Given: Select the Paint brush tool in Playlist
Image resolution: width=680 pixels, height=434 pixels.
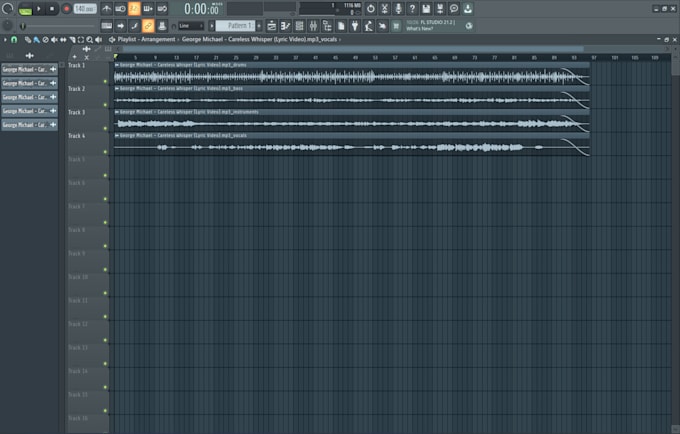Looking at the screenshot, I should pos(36,40).
